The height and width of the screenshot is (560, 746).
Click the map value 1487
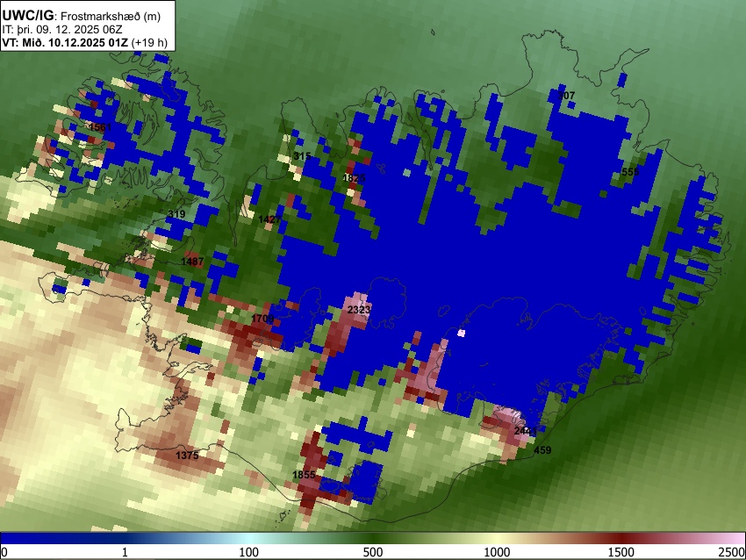(192, 262)
